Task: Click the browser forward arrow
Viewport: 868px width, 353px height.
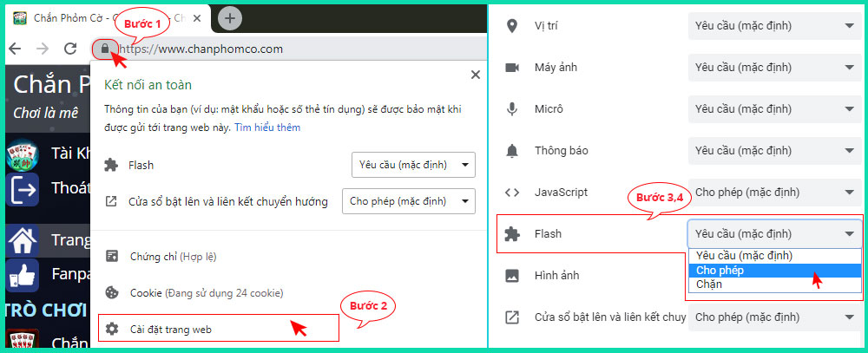Action: point(43,49)
